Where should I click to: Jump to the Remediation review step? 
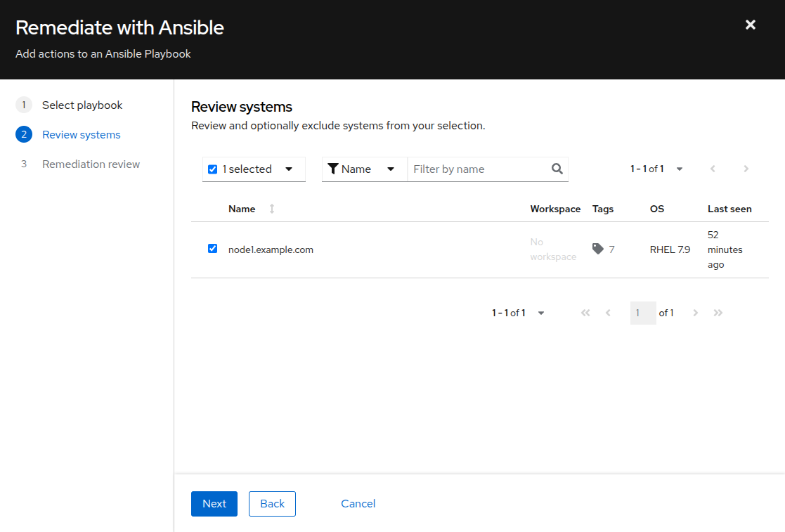91,164
